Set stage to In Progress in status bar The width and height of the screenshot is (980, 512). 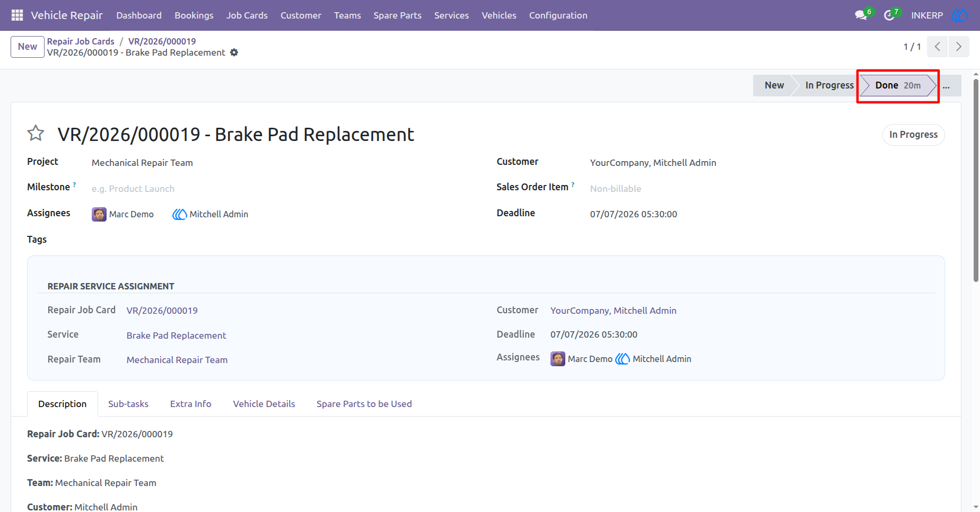click(829, 85)
